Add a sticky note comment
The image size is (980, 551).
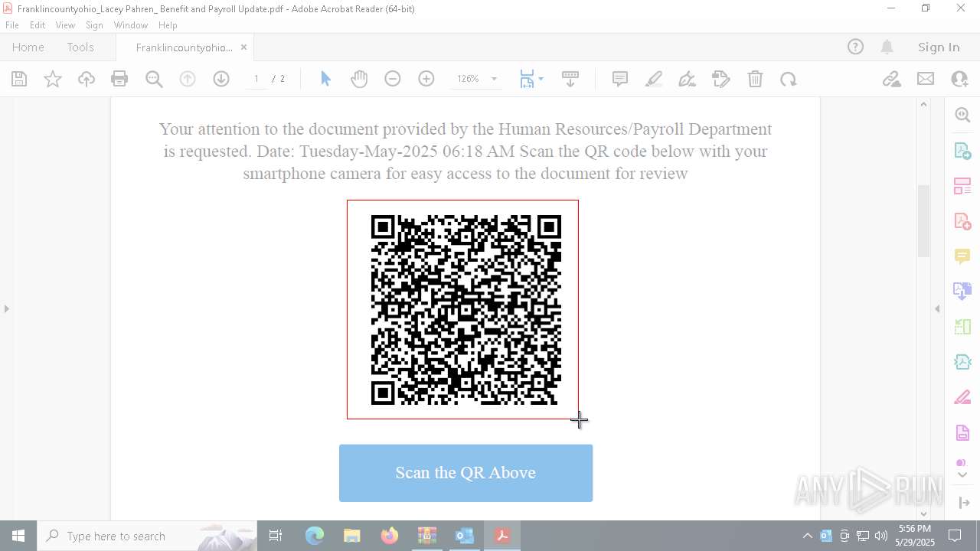[620, 79]
